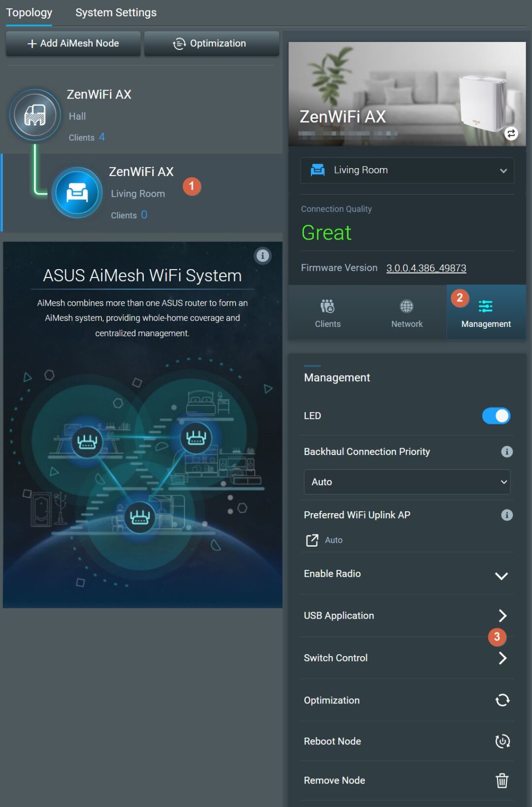The height and width of the screenshot is (807, 532).
Task: Open the Living Room location dropdown
Action: [x=407, y=170]
